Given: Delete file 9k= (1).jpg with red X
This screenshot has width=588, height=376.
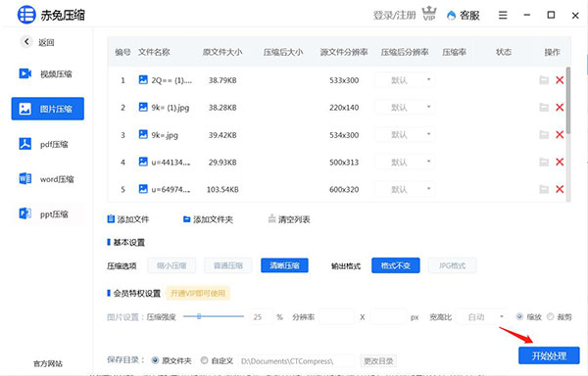Looking at the screenshot, I should click(x=560, y=107).
